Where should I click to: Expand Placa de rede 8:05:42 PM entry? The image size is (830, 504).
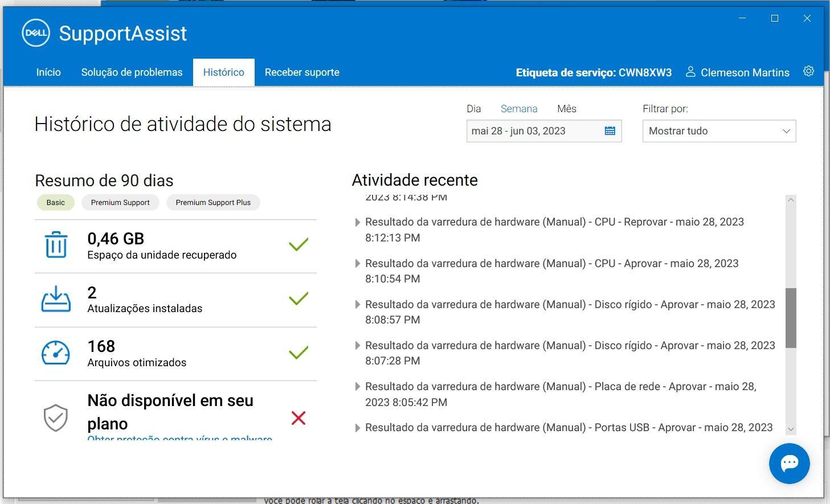pos(357,387)
